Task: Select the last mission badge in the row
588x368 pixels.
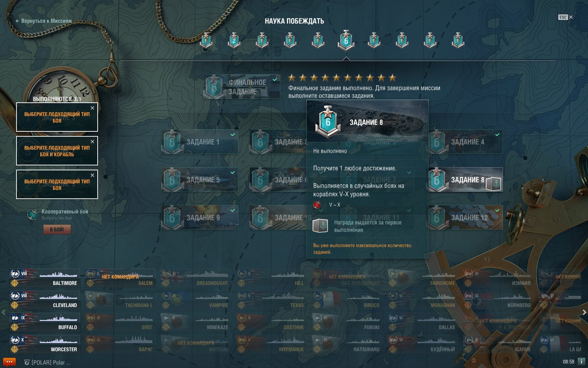Action: tap(458, 40)
